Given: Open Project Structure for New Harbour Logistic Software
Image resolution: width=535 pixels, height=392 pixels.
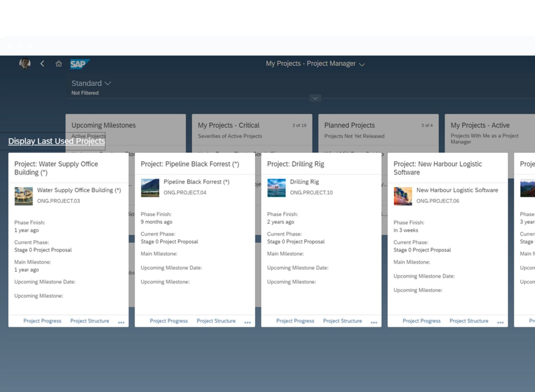Looking at the screenshot, I should pos(469,321).
